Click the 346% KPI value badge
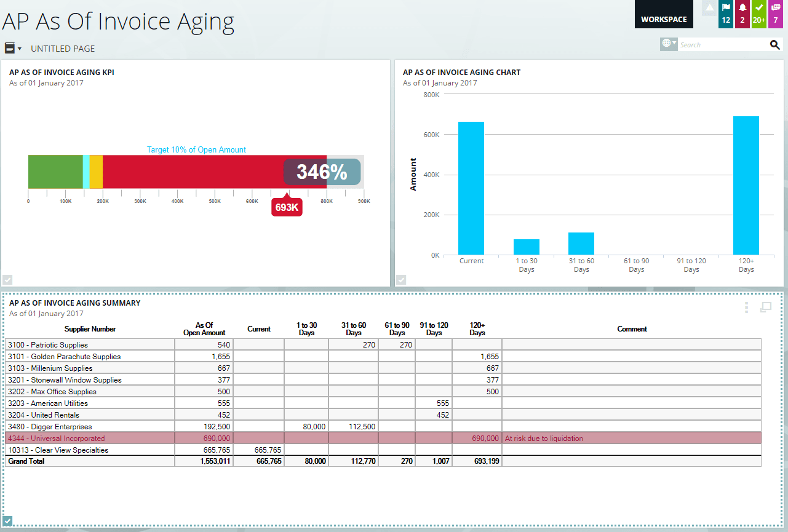This screenshot has height=532, width=788. pos(322,172)
